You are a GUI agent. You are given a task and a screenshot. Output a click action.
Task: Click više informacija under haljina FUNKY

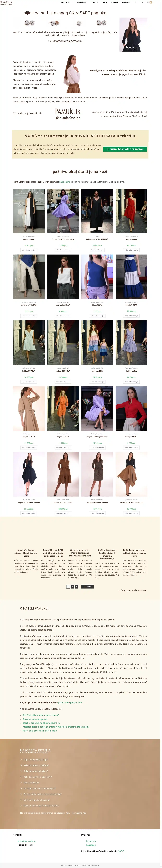pos(63,250)
